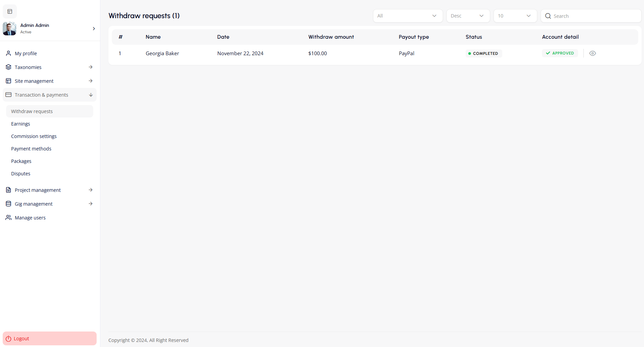Click the Project management document icon
This screenshot has height=347, width=644.
(8, 190)
